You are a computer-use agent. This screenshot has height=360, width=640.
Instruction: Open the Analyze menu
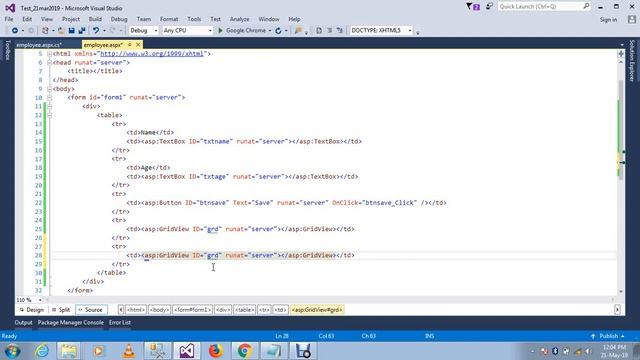[240, 19]
